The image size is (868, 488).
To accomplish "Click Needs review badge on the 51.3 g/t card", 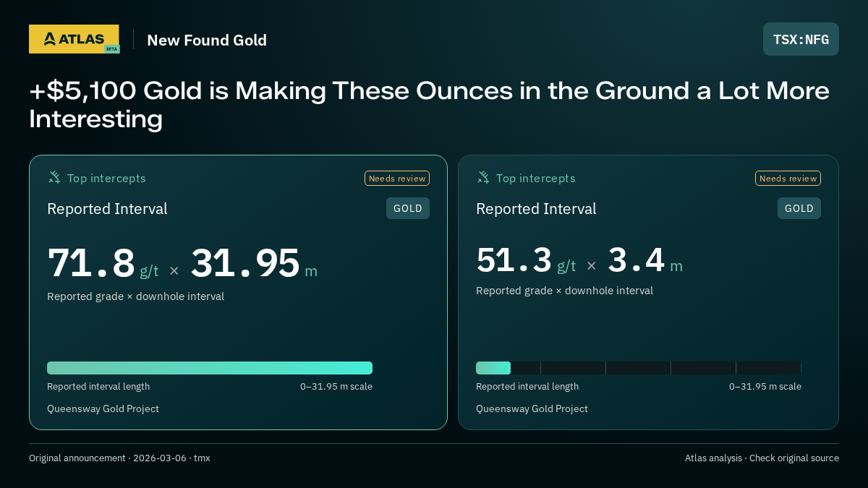I will [788, 178].
